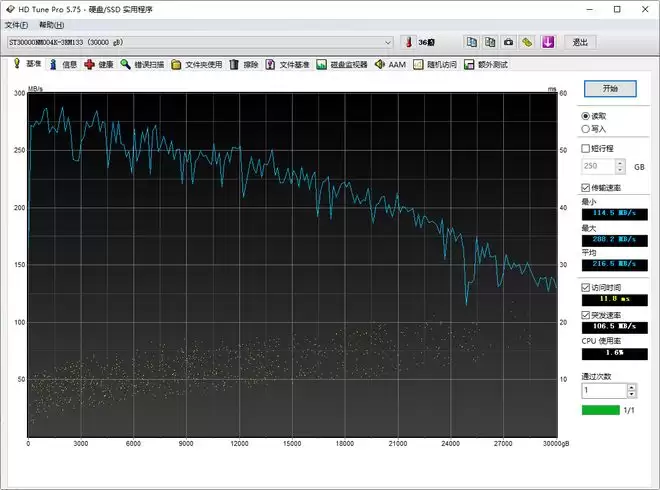
Task: Click the copy text to clipboard icon
Action: coord(471,42)
